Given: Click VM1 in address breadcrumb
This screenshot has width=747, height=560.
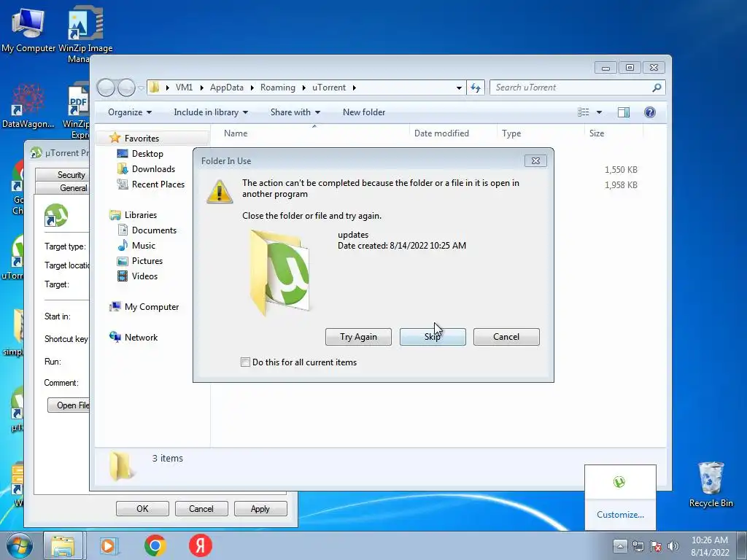Looking at the screenshot, I should point(184,87).
